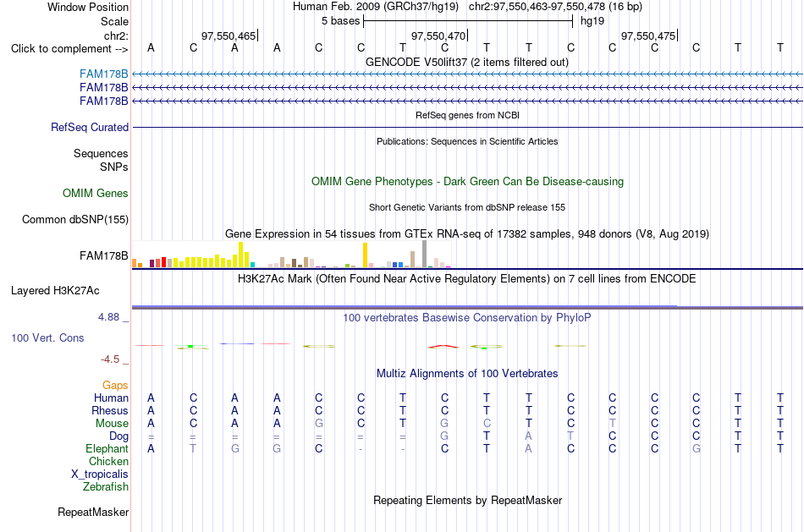Click the 4.88 upper conservation scale value
Screen dimensions: 804x532
[x=108, y=317]
